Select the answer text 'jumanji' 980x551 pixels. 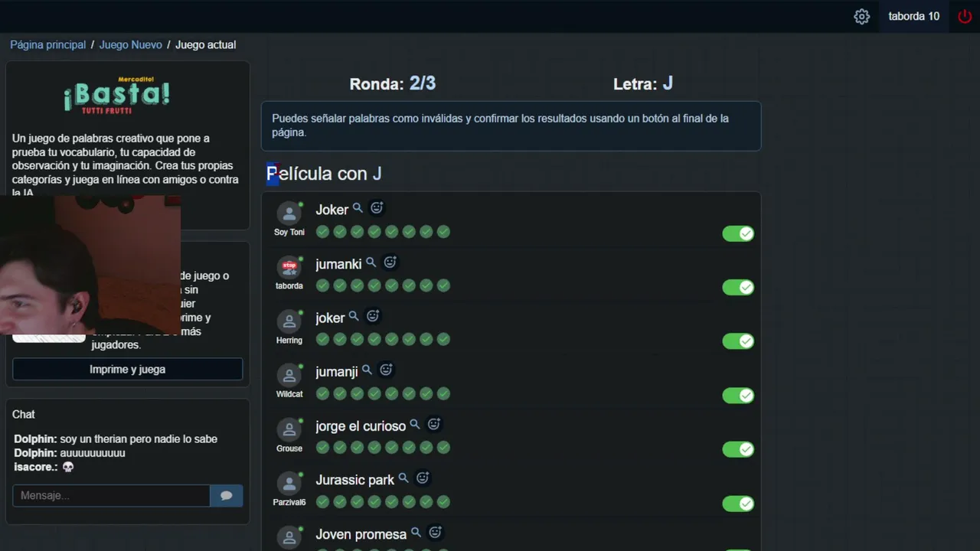(337, 372)
